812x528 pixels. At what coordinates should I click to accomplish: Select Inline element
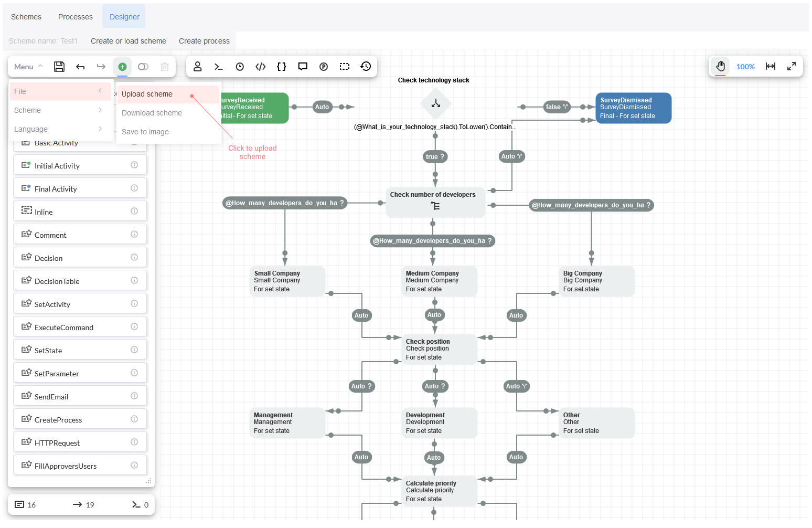coord(80,212)
